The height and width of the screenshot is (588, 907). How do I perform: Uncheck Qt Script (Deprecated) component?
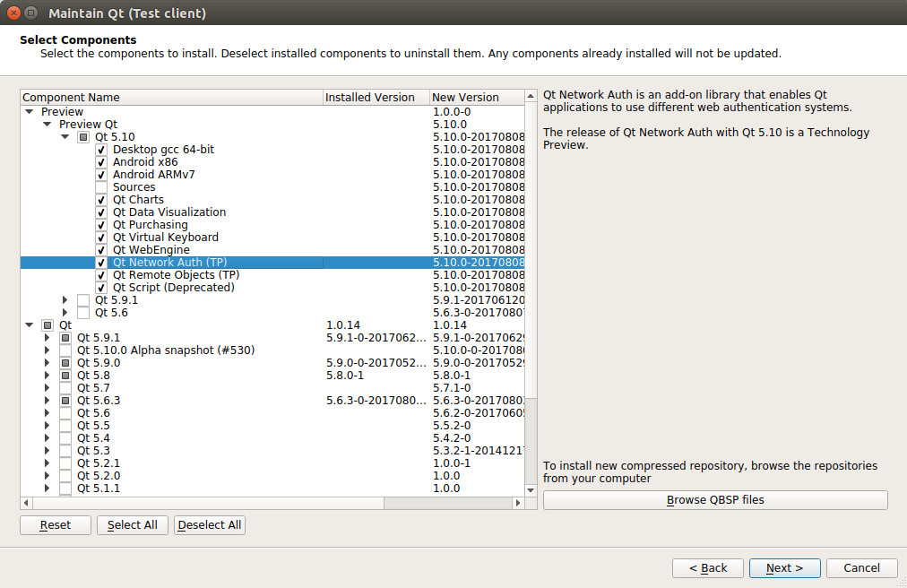101,288
